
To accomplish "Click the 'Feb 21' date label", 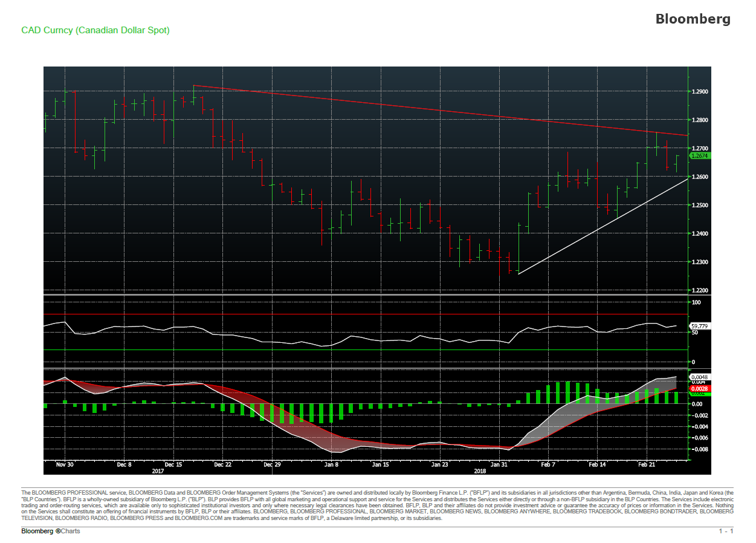I will tap(647, 464).
